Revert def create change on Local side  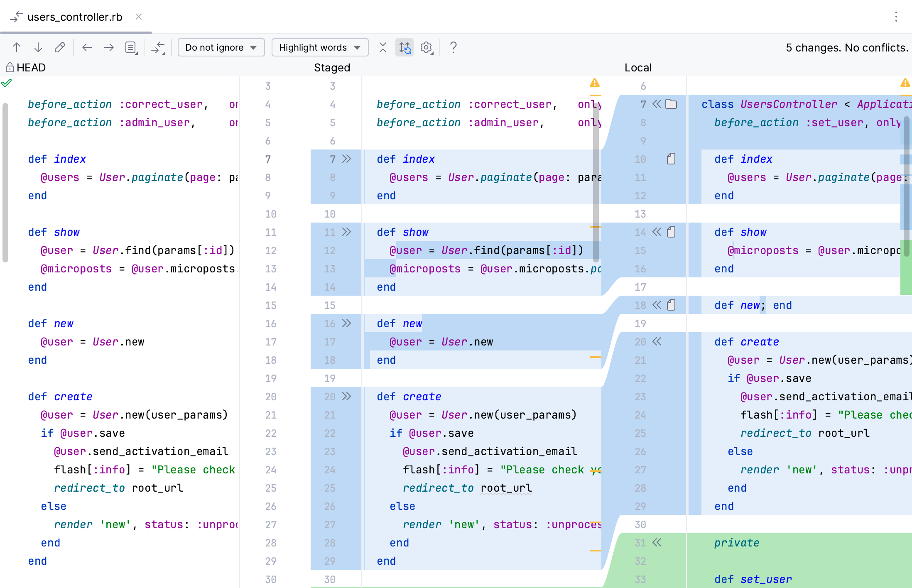[x=657, y=342]
